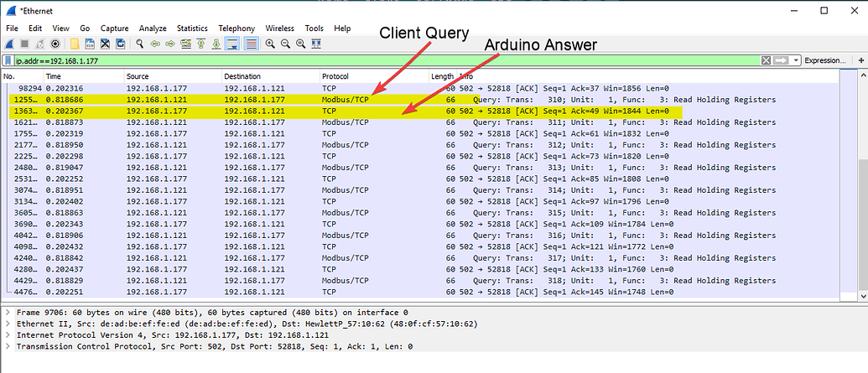
Task: Start capturing packets with shark fin icon
Action: click(x=9, y=44)
